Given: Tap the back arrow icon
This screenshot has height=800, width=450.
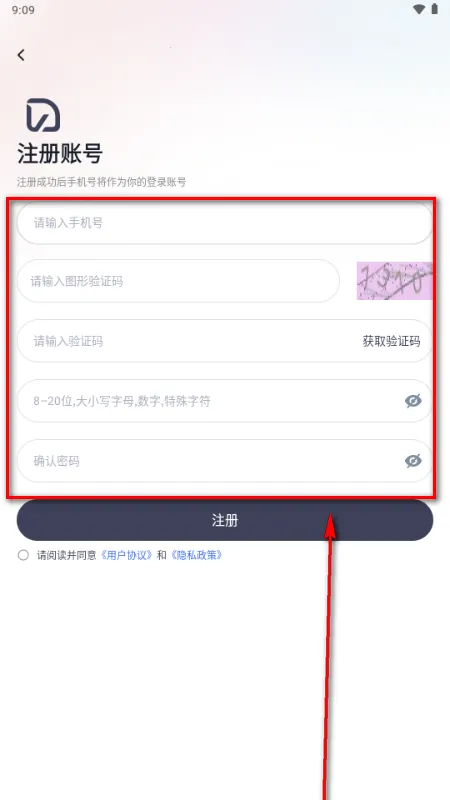Looking at the screenshot, I should click(x=21, y=55).
